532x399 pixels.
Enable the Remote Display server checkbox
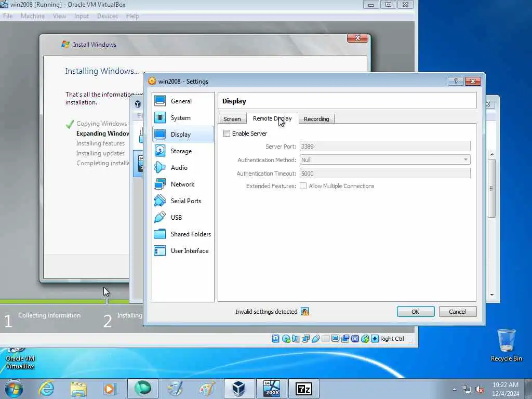pos(227,134)
